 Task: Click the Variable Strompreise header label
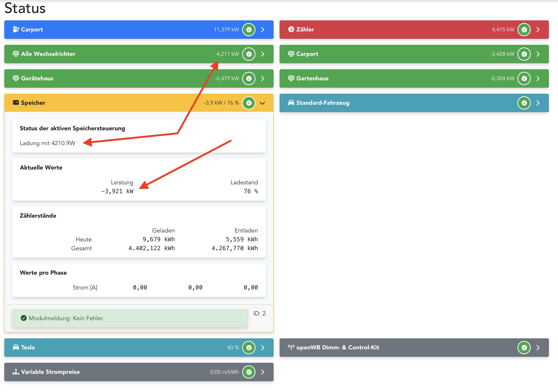pyautogui.click(x=50, y=372)
